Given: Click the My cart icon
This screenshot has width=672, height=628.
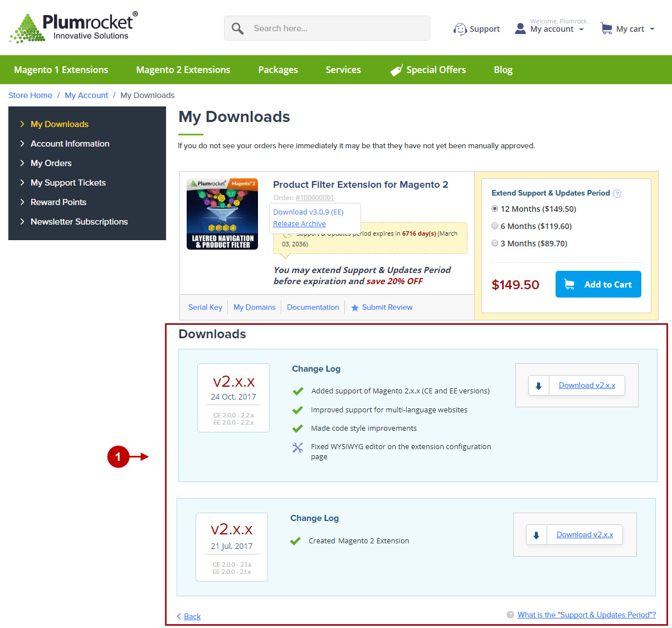Looking at the screenshot, I should pyautogui.click(x=606, y=28).
